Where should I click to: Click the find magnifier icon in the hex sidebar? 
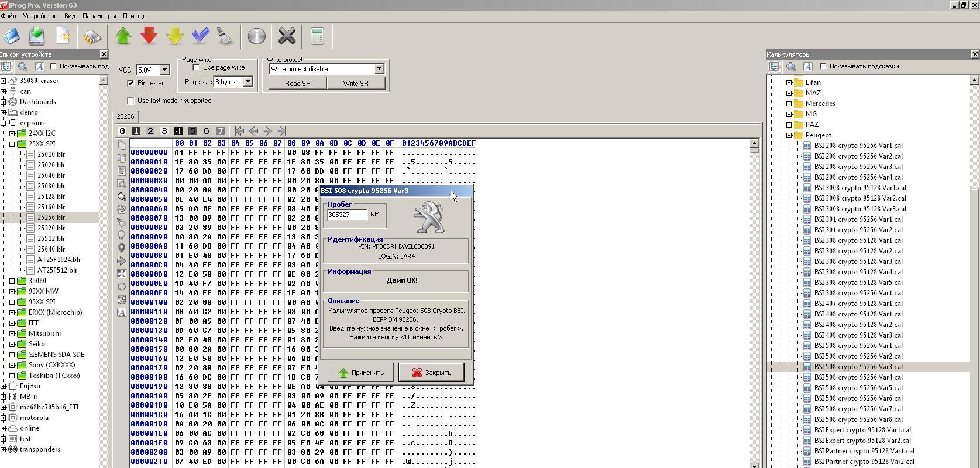pos(122,184)
